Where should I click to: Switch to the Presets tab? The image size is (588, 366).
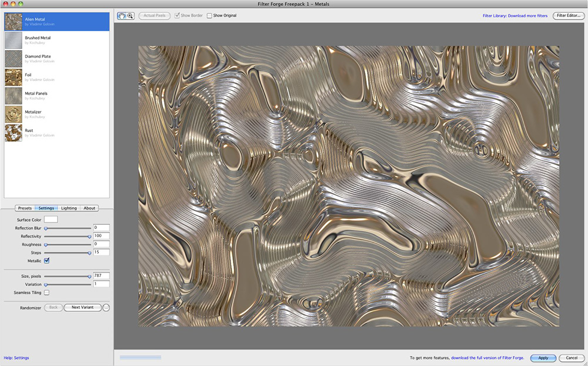25,208
